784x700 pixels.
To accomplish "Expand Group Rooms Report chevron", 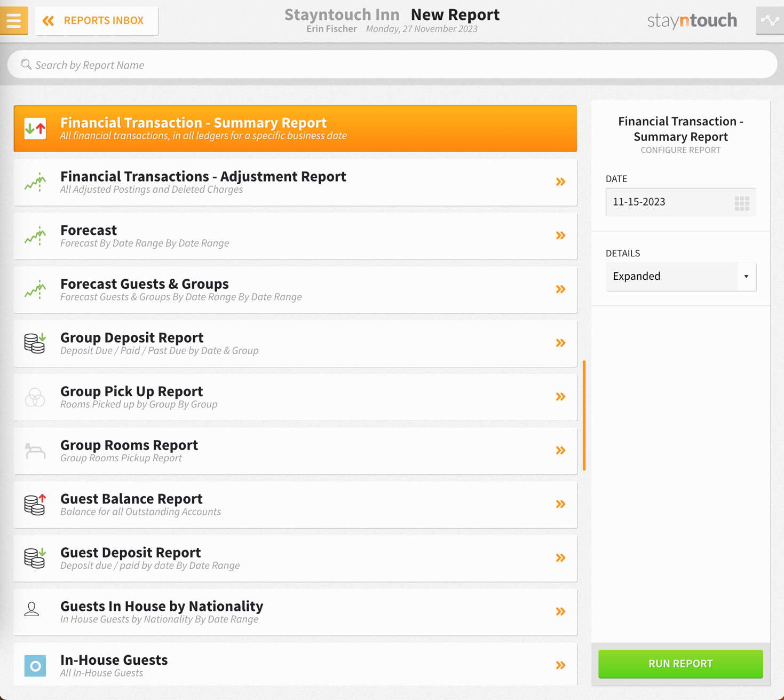I will coord(560,451).
